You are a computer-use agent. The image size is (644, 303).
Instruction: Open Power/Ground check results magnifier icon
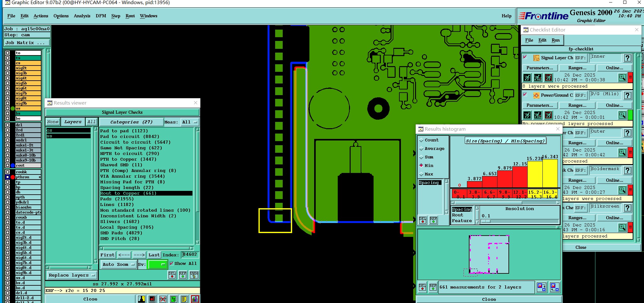622,115
